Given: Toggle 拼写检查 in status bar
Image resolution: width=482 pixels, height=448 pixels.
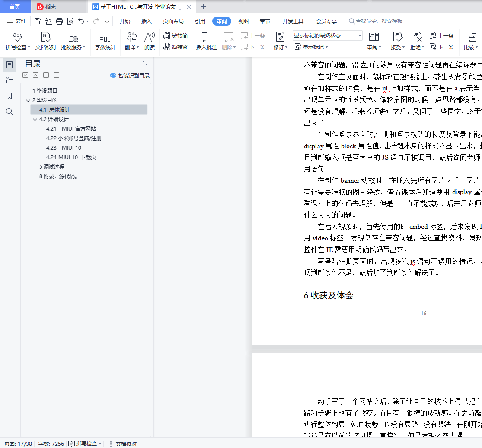Looking at the screenshot, I should coord(85,444).
